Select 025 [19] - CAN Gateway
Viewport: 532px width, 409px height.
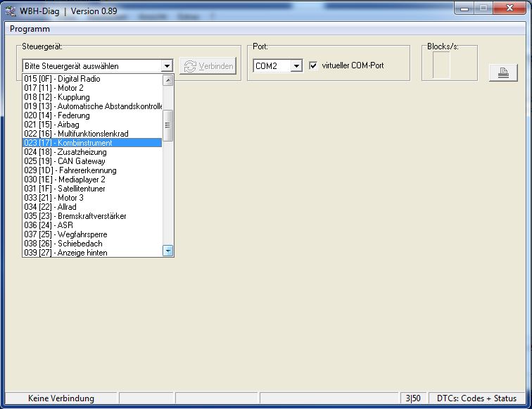coord(91,161)
